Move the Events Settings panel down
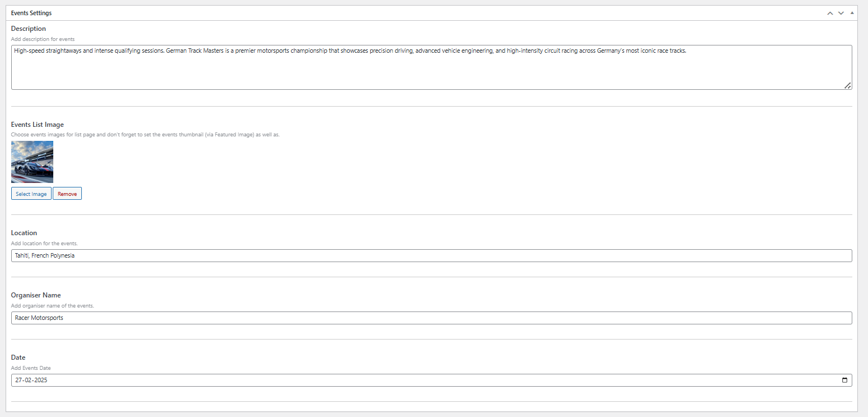Screen dimensions: 868x417 point(841,13)
